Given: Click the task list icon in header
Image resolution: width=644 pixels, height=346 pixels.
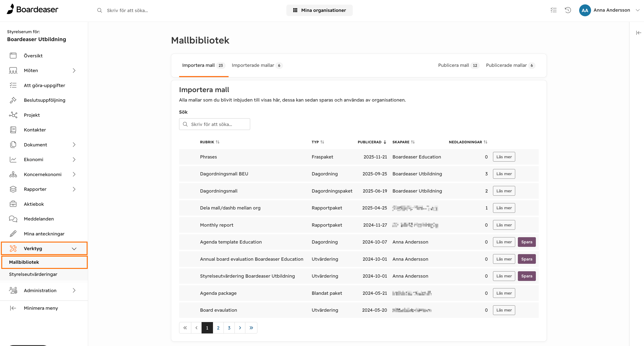Looking at the screenshot, I should click(x=553, y=10).
